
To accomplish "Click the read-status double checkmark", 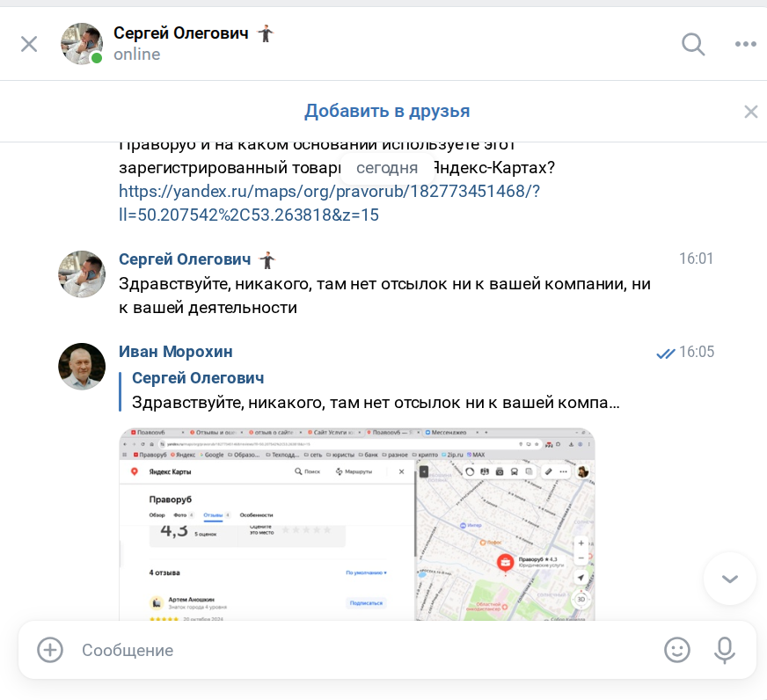I will tap(665, 353).
